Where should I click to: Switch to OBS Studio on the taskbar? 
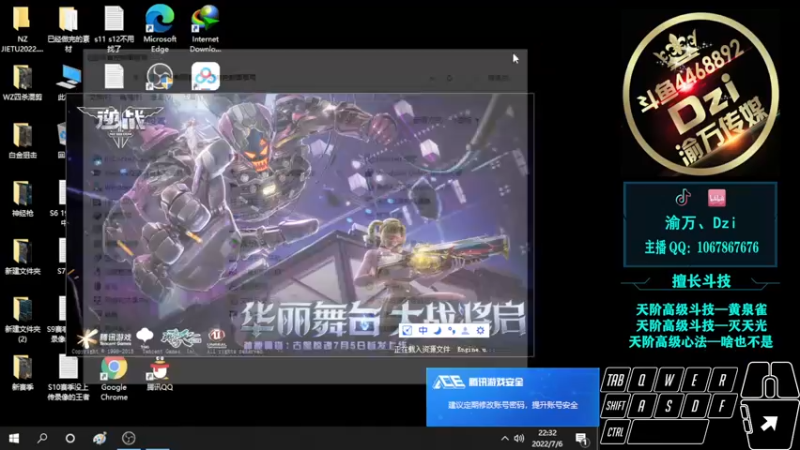pos(129,438)
